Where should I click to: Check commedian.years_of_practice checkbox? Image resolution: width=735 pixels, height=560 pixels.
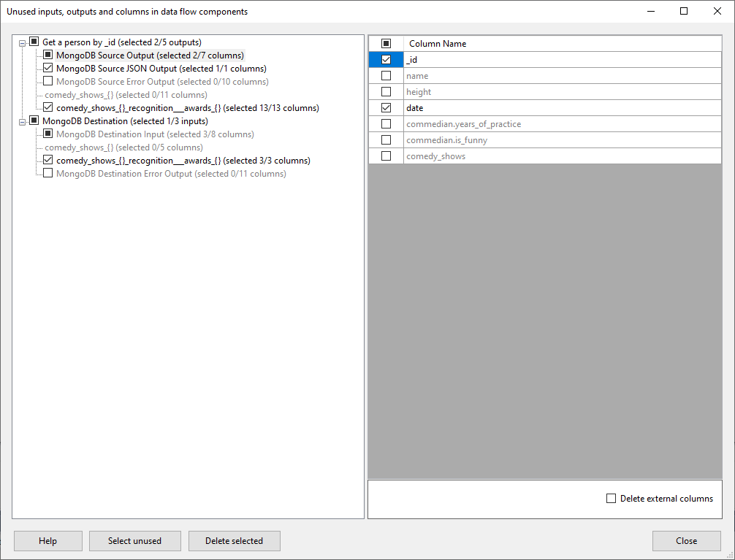[x=386, y=123]
